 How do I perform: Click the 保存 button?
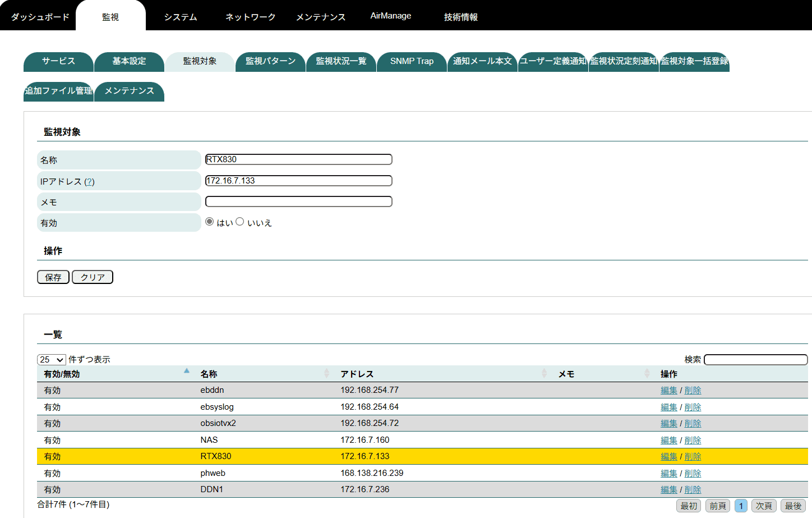pyautogui.click(x=53, y=277)
